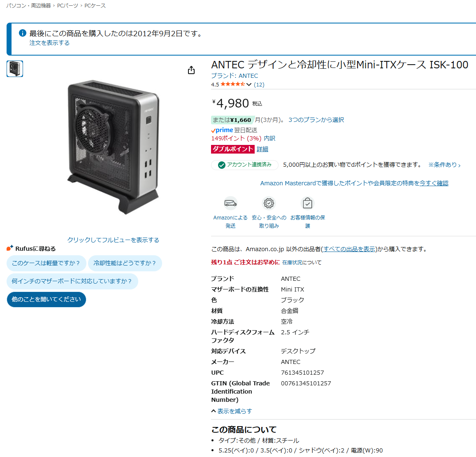This screenshot has height=457, width=476.
Task: Click the star rating icons
Action: tap(232, 84)
